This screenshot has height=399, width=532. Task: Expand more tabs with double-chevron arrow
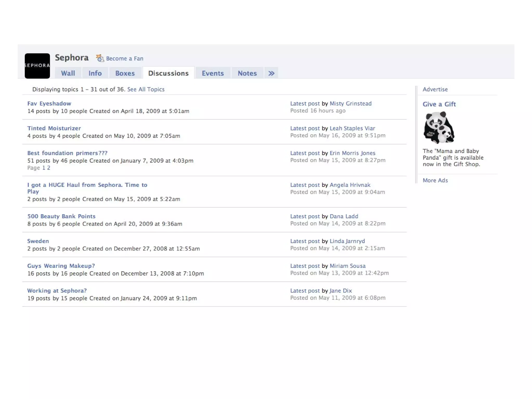pos(271,73)
